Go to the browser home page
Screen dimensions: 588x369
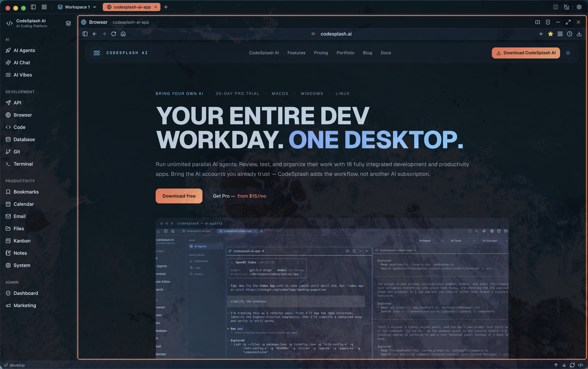tap(123, 34)
